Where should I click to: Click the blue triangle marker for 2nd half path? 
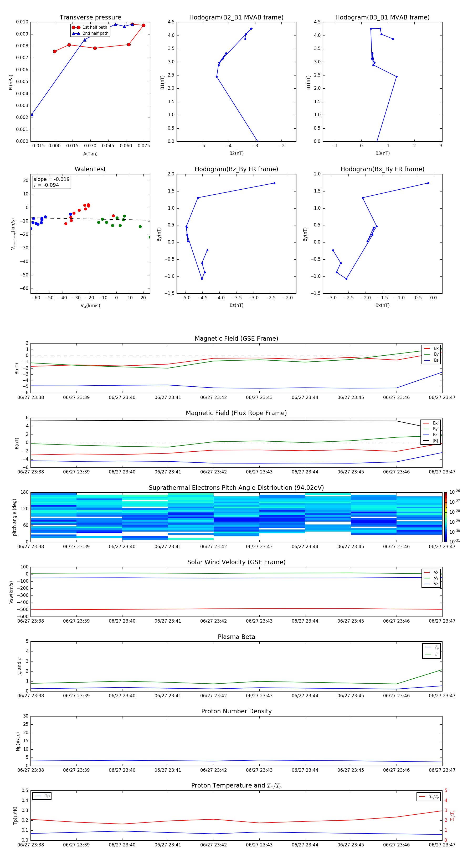click(x=76, y=33)
